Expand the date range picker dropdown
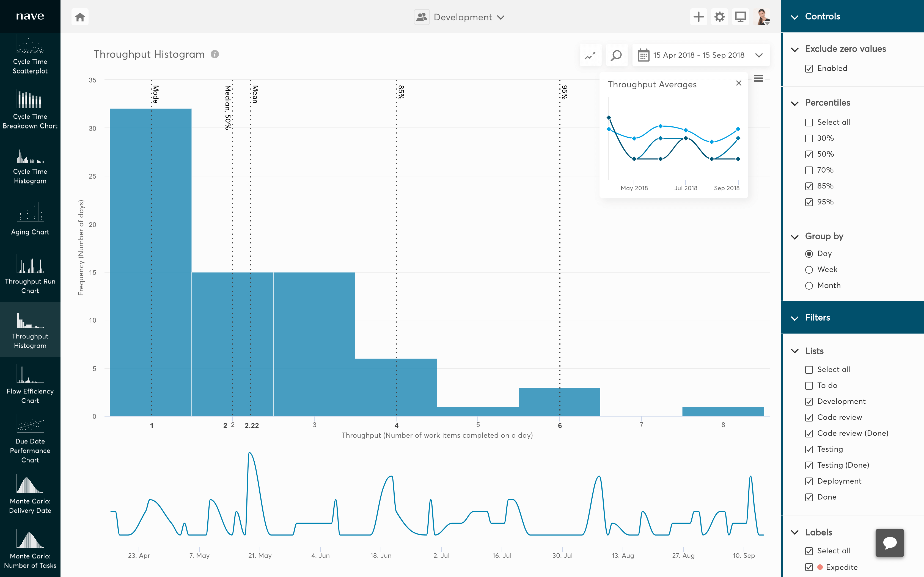 pos(759,55)
